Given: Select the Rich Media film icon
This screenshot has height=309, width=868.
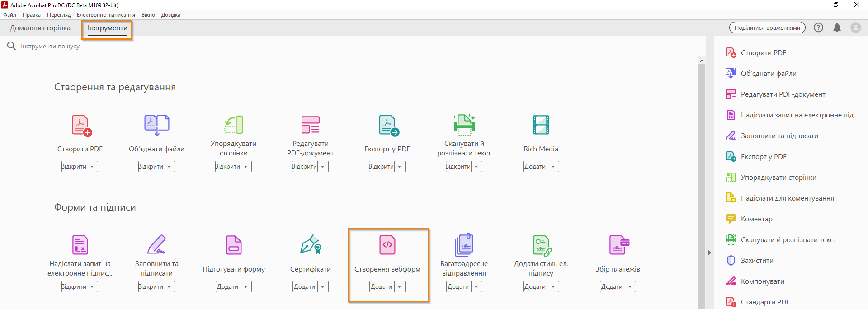Looking at the screenshot, I should pyautogui.click(x=541, y=125).
